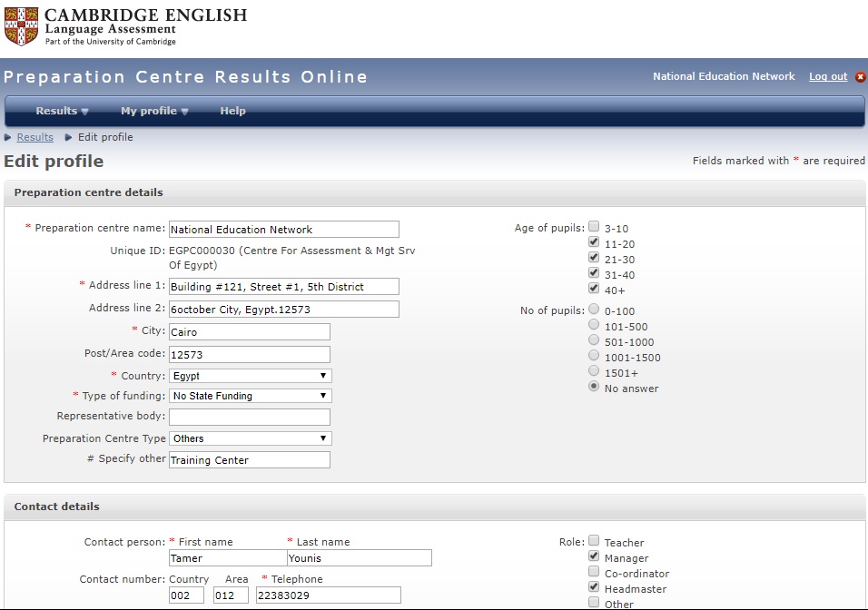The width and height of the screenshot is (868, 610).
Task: Open the My profile menu
Action: 154,111
